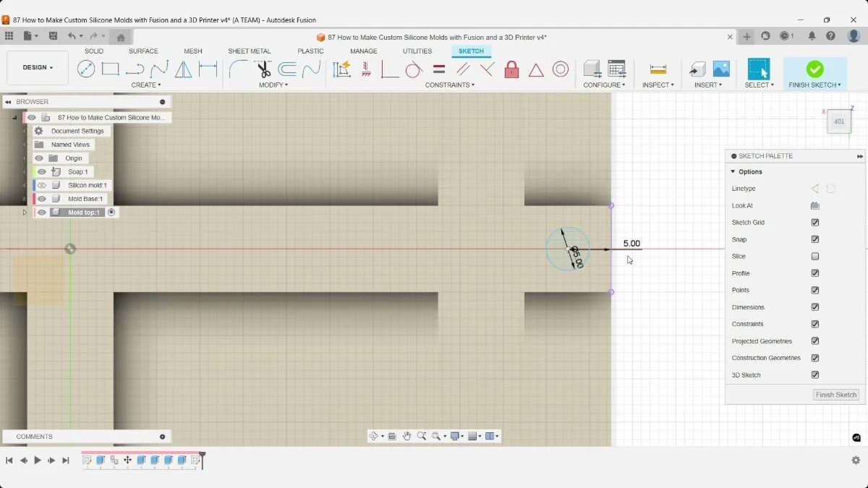The image size is (868, 488).
Task: Select the Sketch Dimension tool
Action: 208,69
